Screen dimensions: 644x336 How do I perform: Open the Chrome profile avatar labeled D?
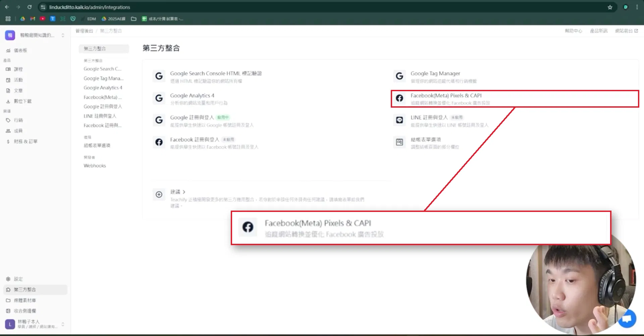click(626, 7)
